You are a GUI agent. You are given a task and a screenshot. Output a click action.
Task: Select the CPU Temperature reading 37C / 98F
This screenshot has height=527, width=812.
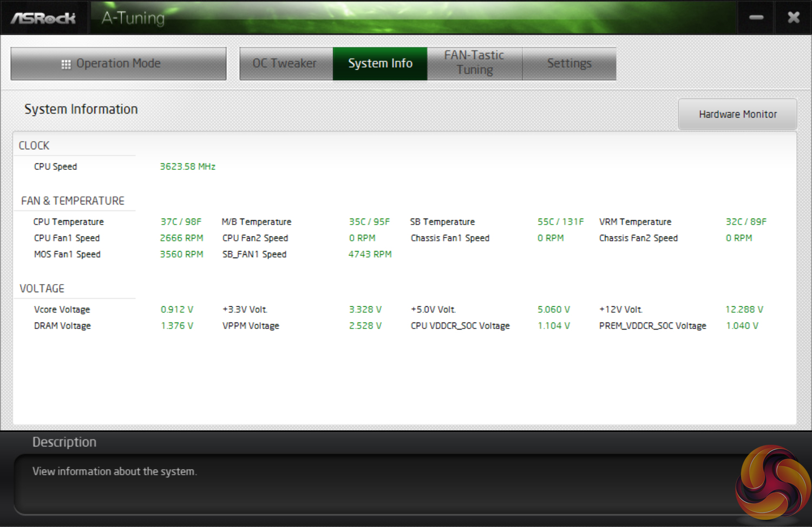click(181, 222)
